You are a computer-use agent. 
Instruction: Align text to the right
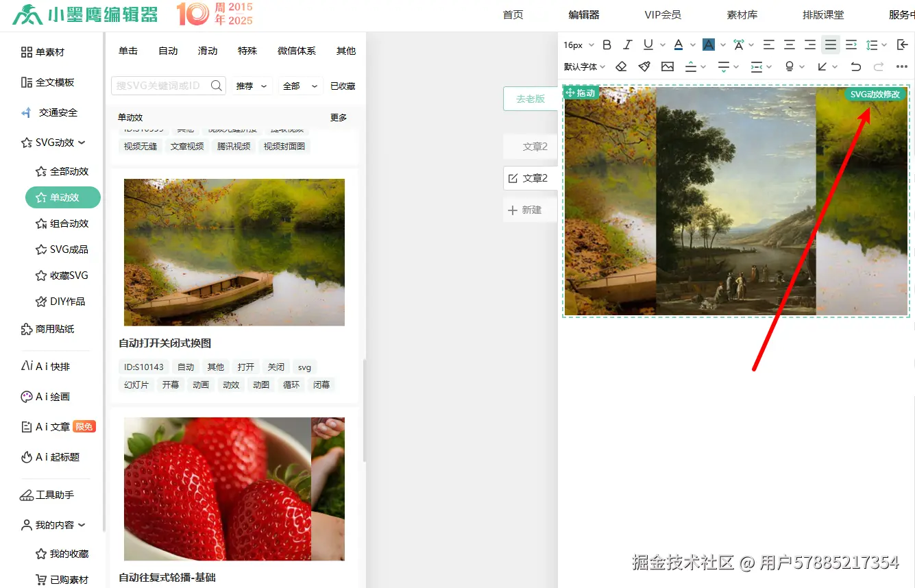point(810,45)
